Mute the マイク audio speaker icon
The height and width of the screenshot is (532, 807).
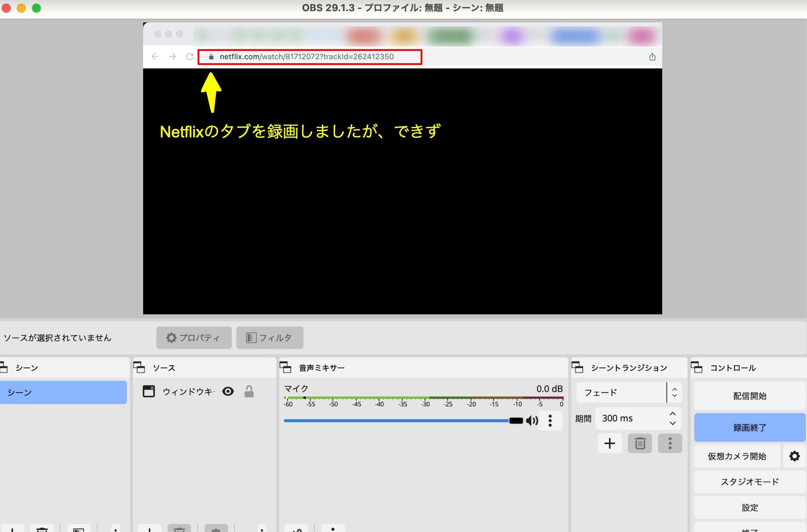tap(532, 421)
